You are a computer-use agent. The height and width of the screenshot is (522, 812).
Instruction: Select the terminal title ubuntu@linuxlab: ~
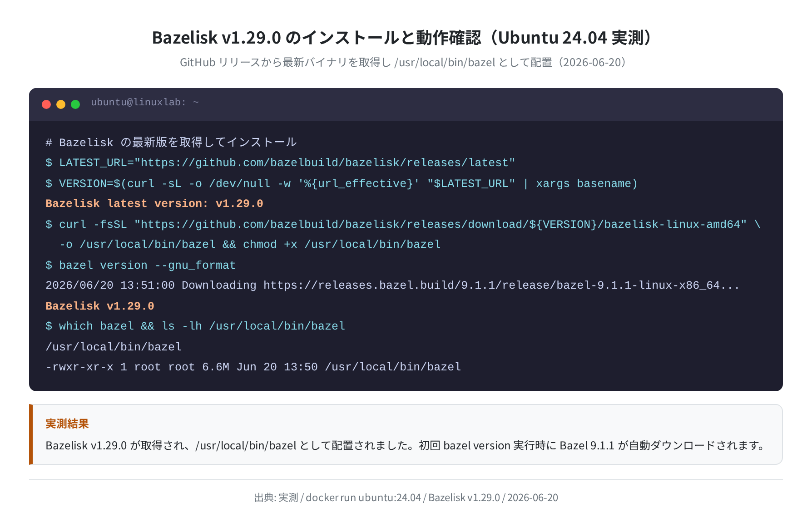tap(145, 102)
